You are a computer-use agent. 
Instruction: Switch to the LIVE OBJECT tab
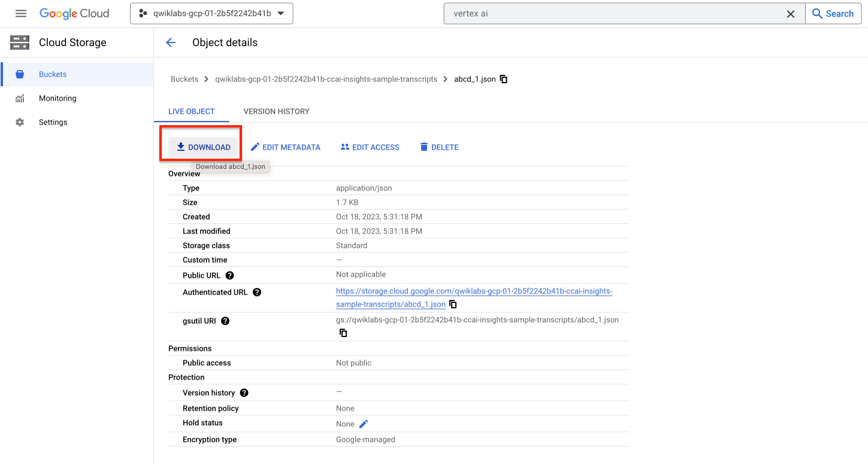192,111
